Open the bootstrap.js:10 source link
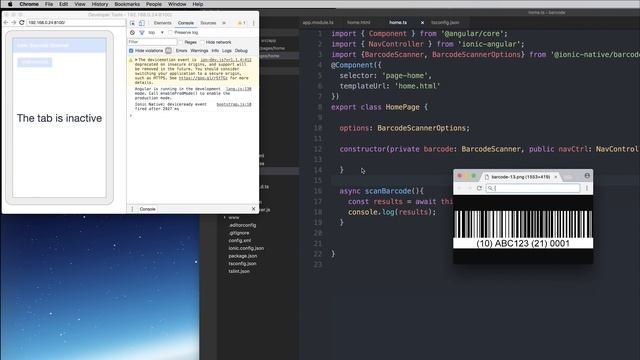 [234, 104]
